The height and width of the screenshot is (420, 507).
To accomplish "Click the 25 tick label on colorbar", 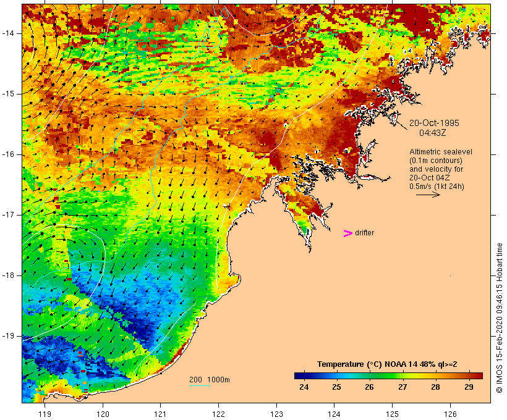I will click(x=336, y=387).
